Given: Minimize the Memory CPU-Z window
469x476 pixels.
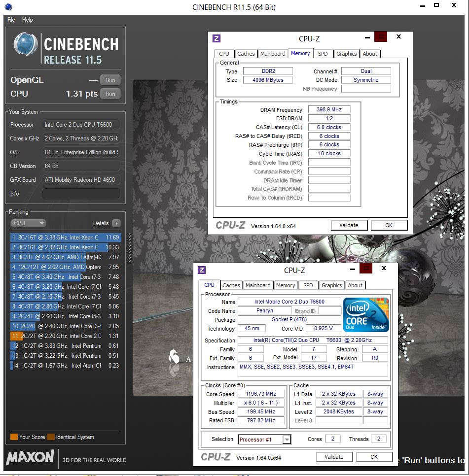Looking at the screenshot, I should pos(367,37).
